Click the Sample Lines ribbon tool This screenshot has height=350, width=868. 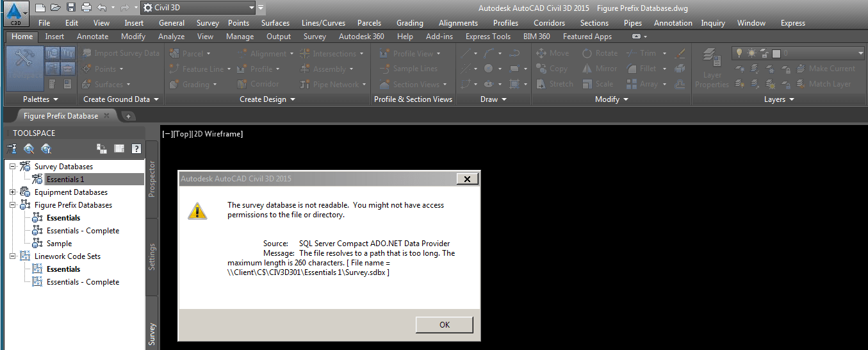[x=409, y=69]
